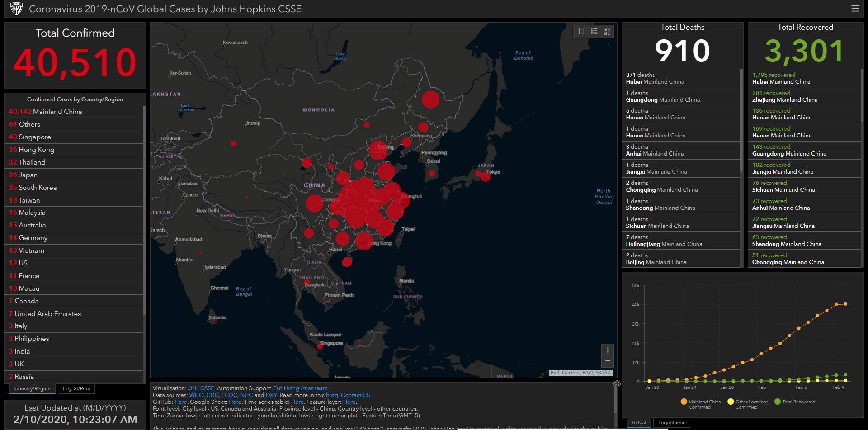Click the Total Deaths list scrollbar
Viewport: 868px width, 430px height.
[741, 120]
